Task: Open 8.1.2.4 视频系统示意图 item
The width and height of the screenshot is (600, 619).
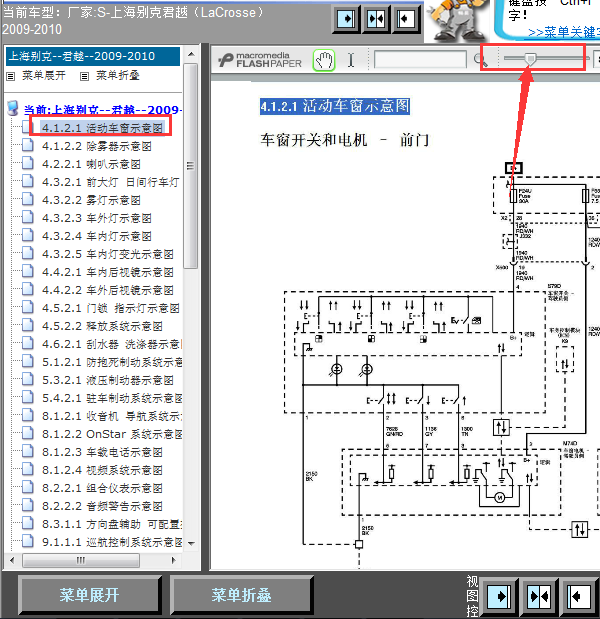Action: point(102,470)
